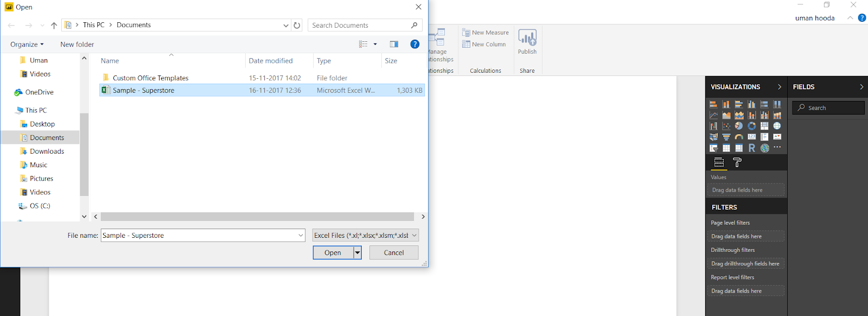Select the Stacked area chart visualization

(739, 115)
